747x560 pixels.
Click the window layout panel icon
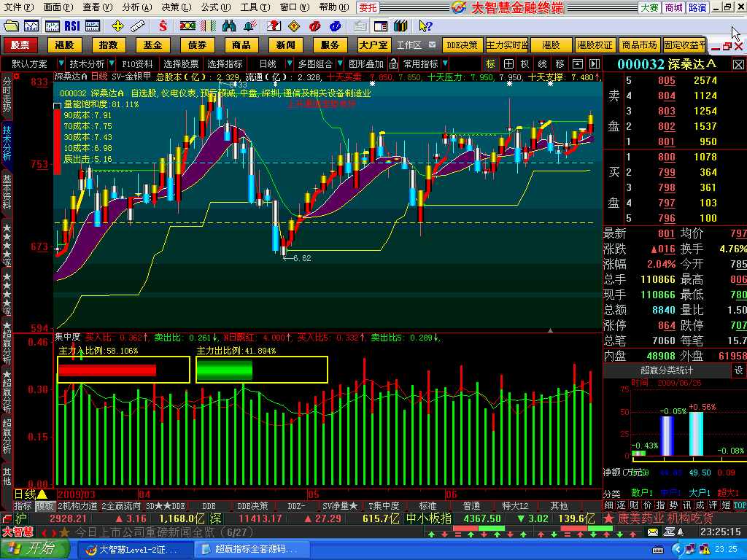click(381, 26)
